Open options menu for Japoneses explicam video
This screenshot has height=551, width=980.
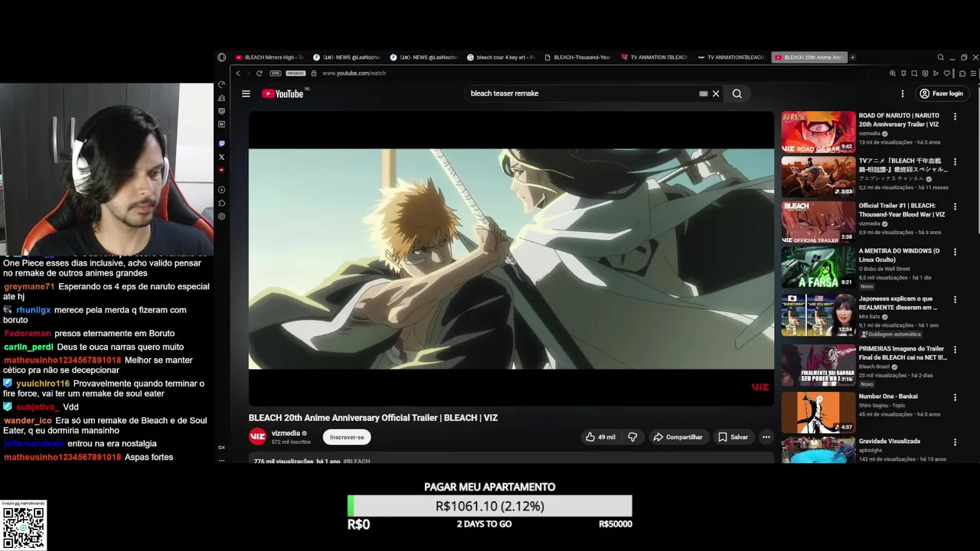(955, 300)
